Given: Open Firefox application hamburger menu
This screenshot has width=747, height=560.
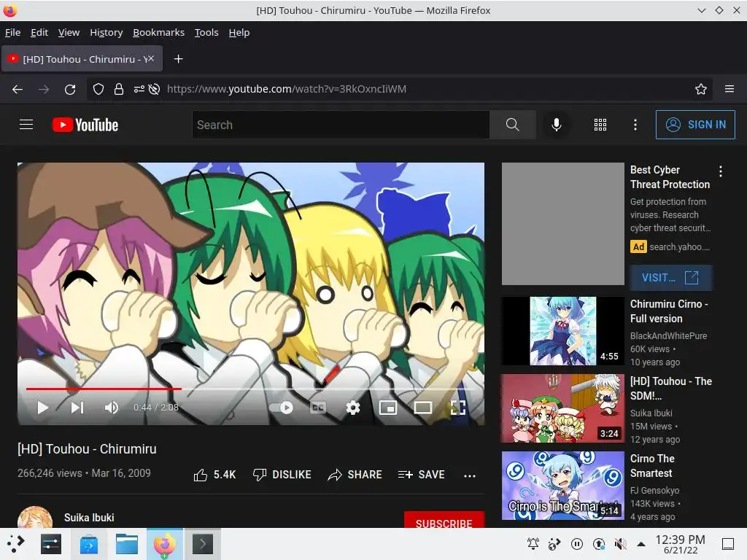Looking at the screenshot, I should [x=729, y=89].
